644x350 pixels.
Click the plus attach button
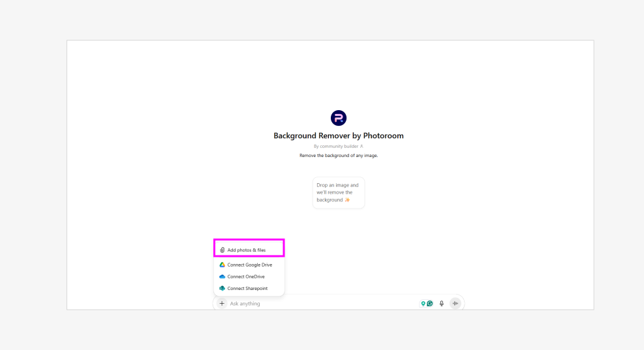[x=222, y=304]
